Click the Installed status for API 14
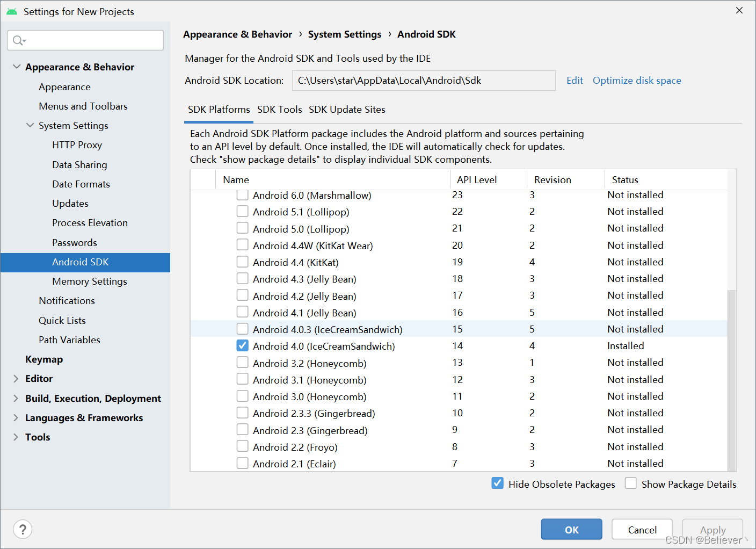756x549 pixels. click(626, 346)
